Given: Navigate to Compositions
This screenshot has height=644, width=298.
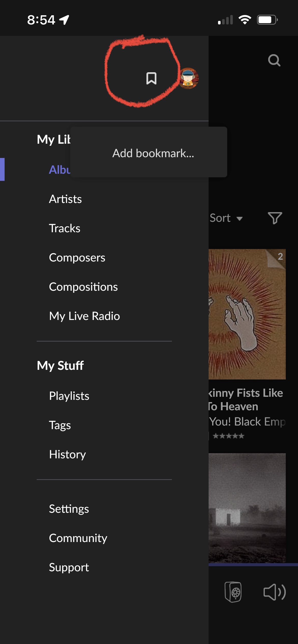Looking at the screenshot, I should [x=83, y=287].
